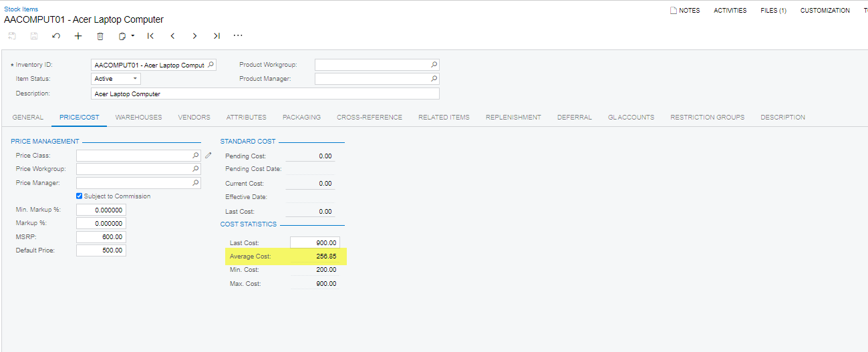Click the Price Manager lookup magnifier
Screen dimensions: 868x352
tap(196, 182)
